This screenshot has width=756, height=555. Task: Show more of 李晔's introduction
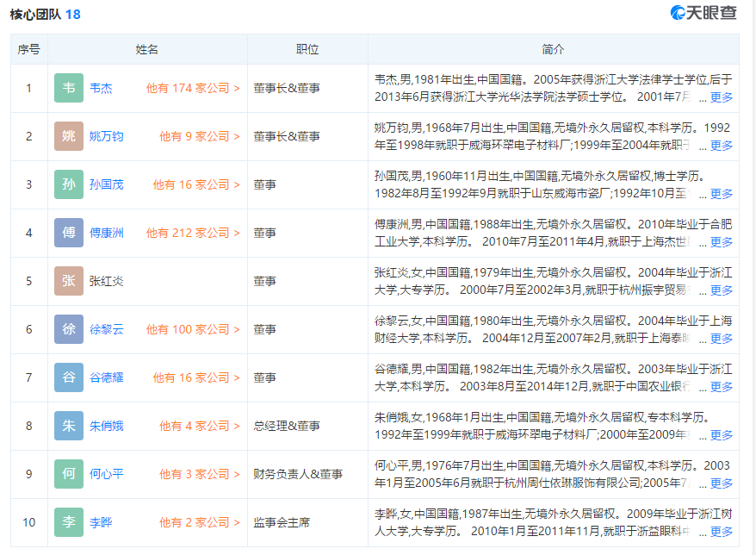(721, 532)
